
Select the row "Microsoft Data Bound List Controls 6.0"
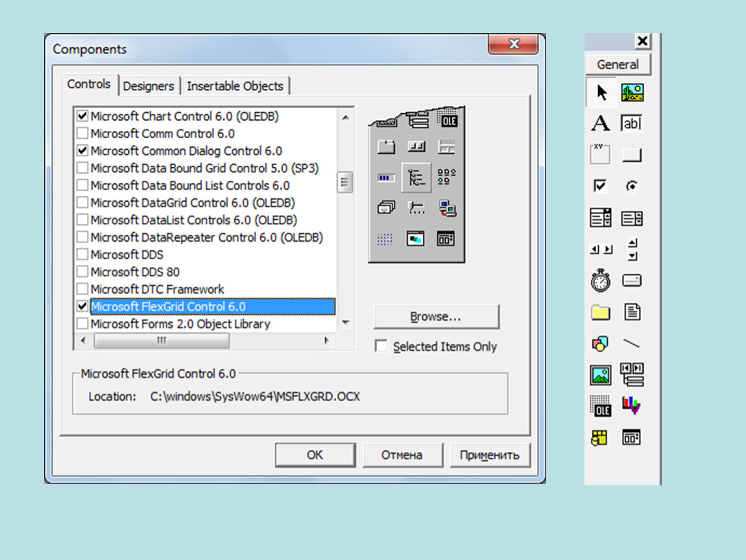[206, 185]
